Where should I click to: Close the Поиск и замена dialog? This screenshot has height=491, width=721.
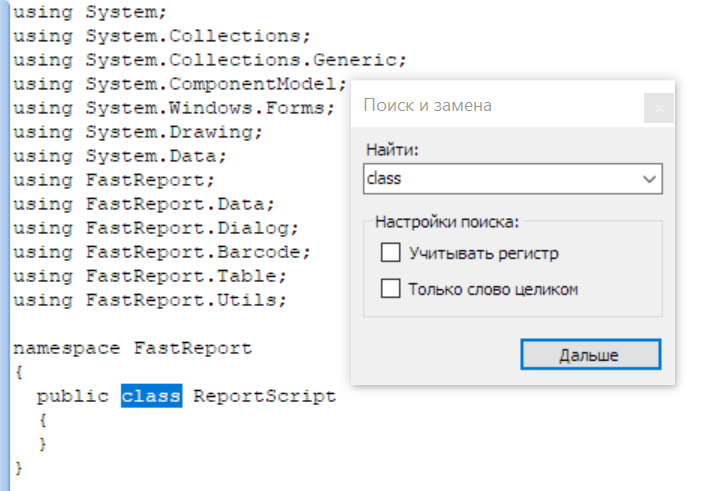click(658, 108)
